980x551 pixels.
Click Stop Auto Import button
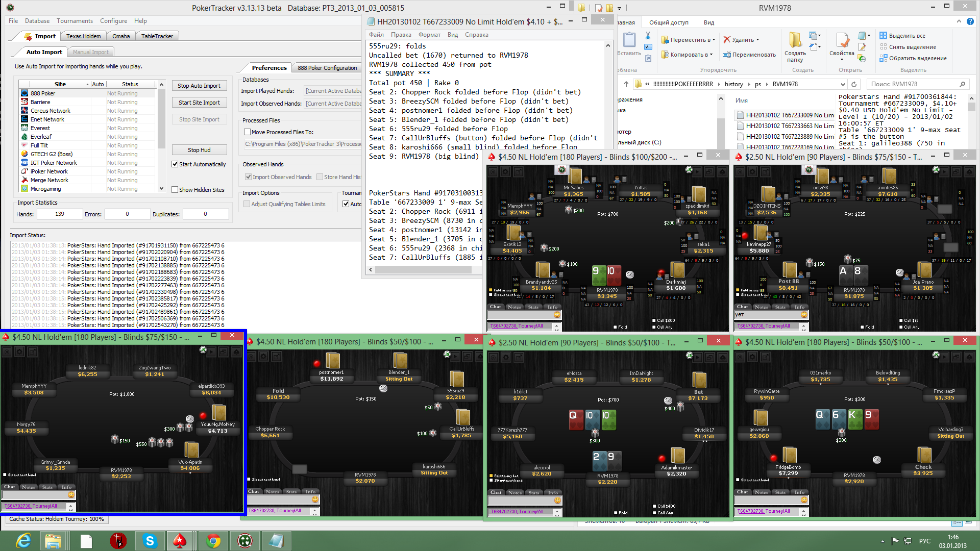coord(199,86)
